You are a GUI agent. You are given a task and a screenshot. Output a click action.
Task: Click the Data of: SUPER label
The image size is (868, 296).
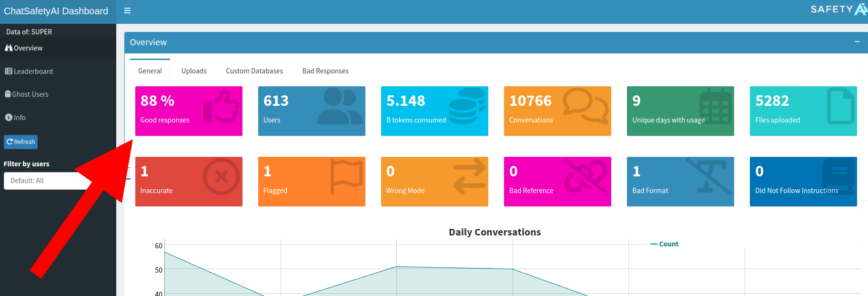[x=29, y=32]
